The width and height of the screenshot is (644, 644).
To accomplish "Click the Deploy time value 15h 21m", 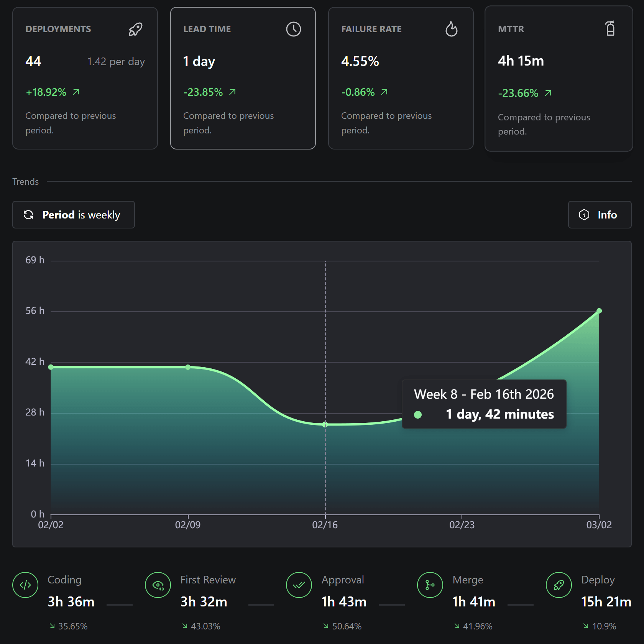I will 606,602.
